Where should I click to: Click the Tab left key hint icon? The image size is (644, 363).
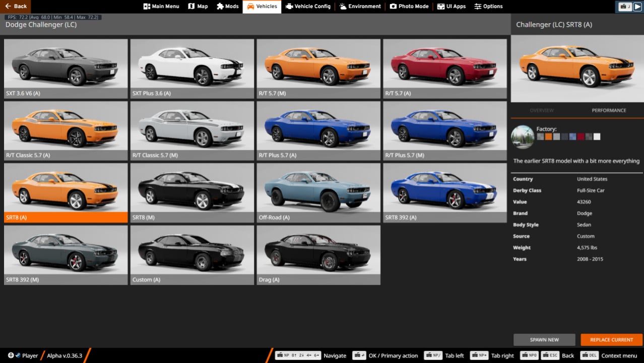(x=433, y=355)
